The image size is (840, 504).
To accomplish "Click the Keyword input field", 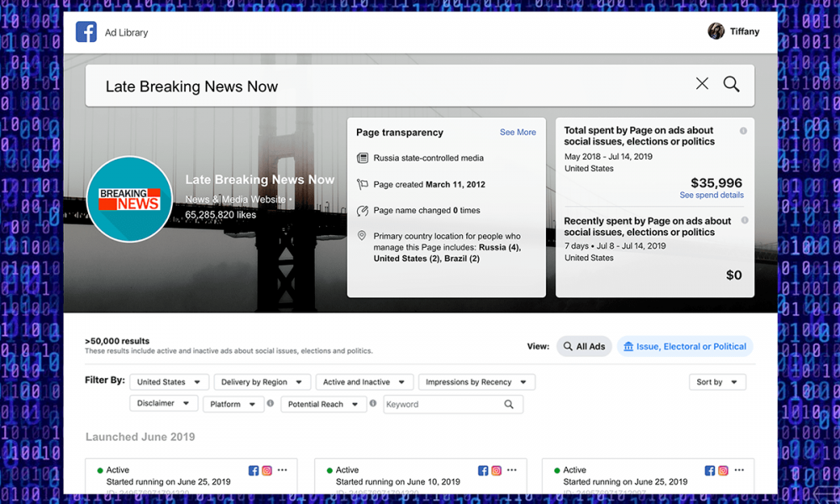I will [454, 404].
